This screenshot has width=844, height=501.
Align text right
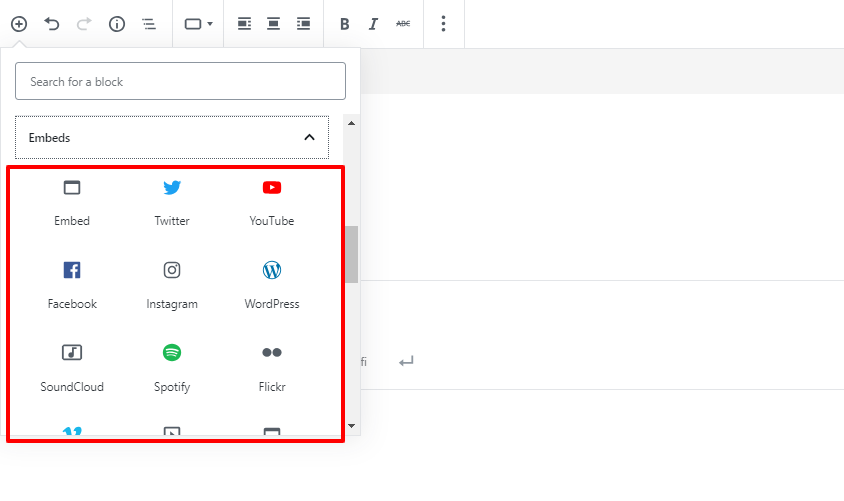(x=304, y=24)
